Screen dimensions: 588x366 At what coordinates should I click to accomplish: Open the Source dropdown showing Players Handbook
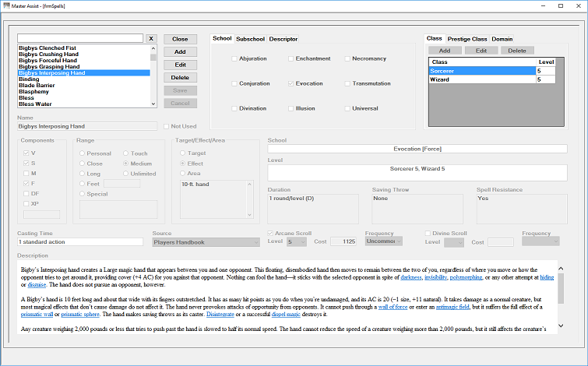(206, 242)
